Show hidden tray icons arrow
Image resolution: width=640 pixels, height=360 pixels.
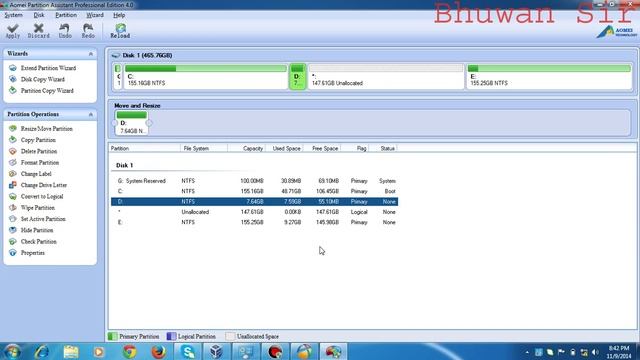tap(527, 352)
